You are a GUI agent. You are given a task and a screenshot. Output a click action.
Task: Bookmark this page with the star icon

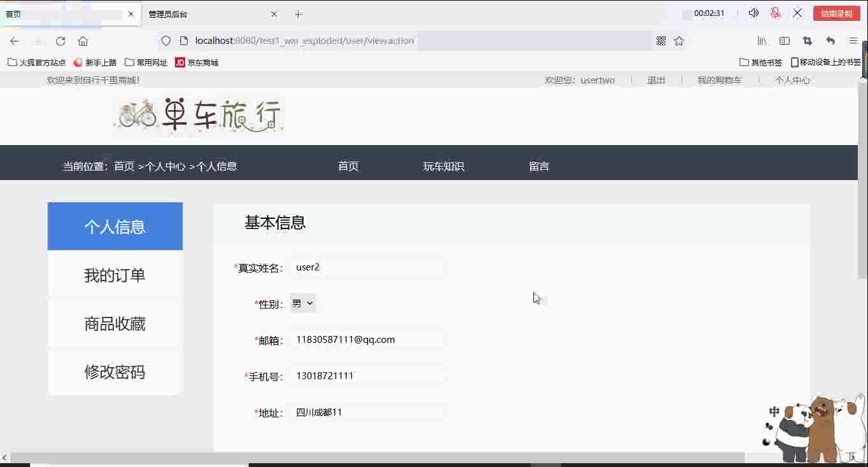tap(679, 41)
